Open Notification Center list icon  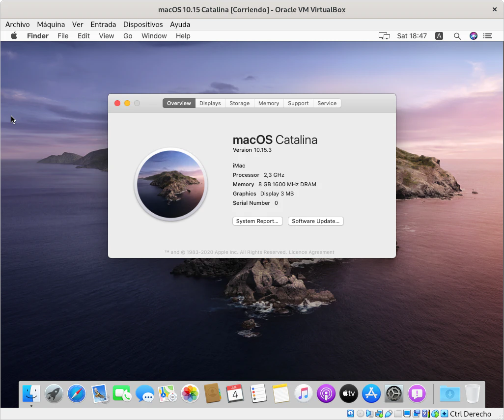click(488, 36)
